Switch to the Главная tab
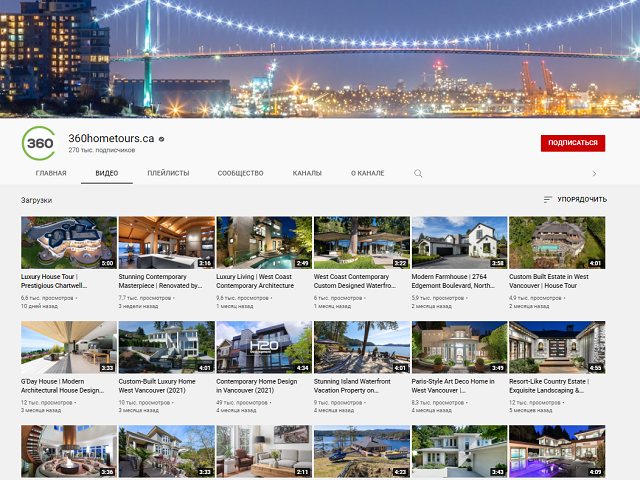This screenshot has height=480, width=640. pos(51,173)
